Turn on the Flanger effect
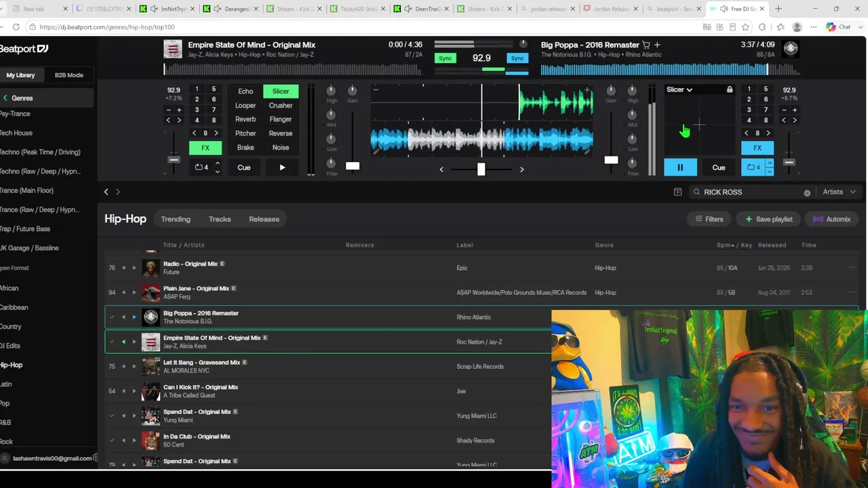 tap(281, 119)
